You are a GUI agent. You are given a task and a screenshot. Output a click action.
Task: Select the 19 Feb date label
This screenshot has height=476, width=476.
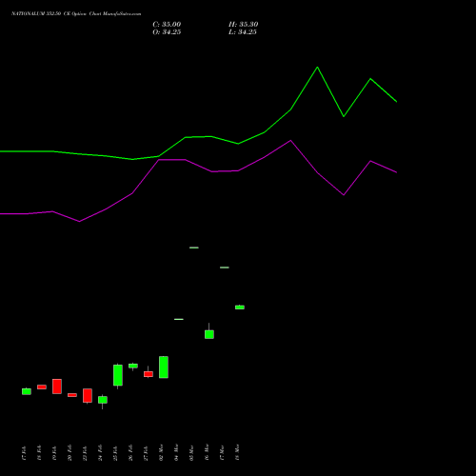54,453
